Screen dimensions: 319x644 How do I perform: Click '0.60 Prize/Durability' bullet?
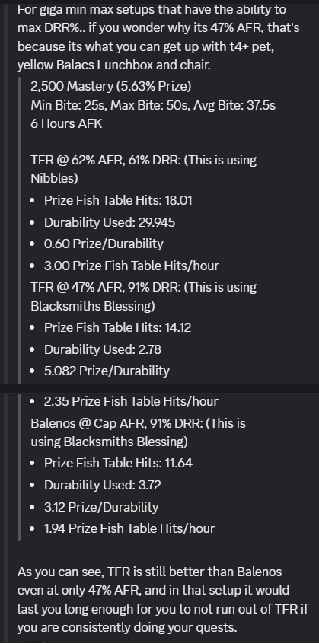click(104, 244)
